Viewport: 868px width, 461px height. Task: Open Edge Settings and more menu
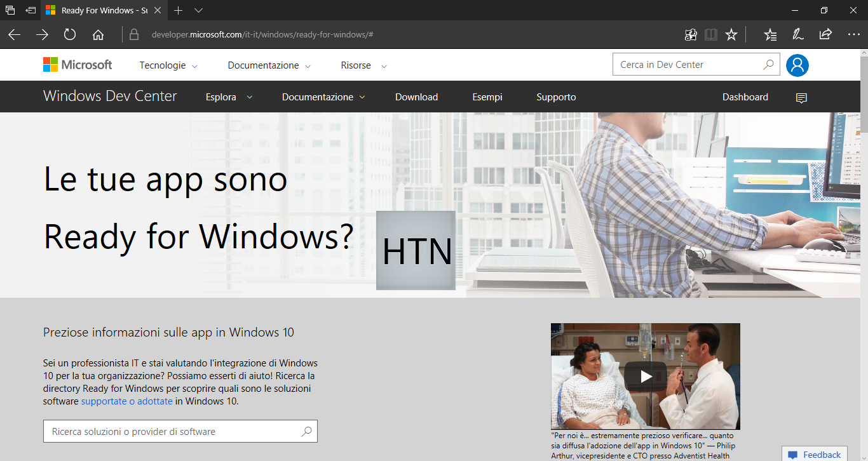[x=853, y=35]
